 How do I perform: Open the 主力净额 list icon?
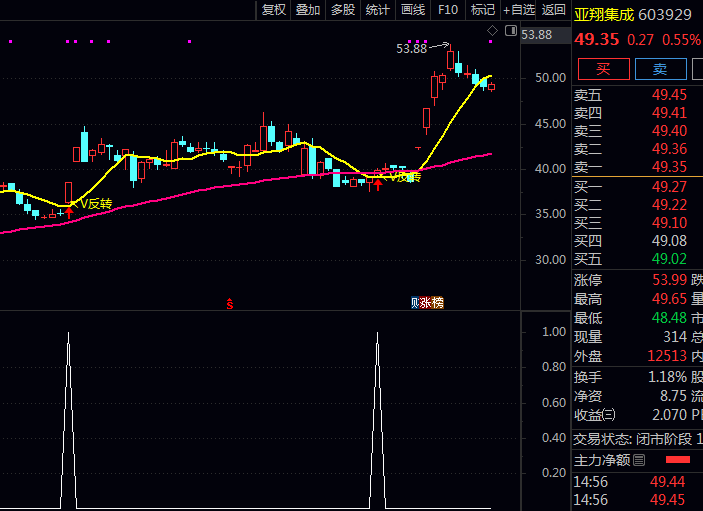coord(639,460)
